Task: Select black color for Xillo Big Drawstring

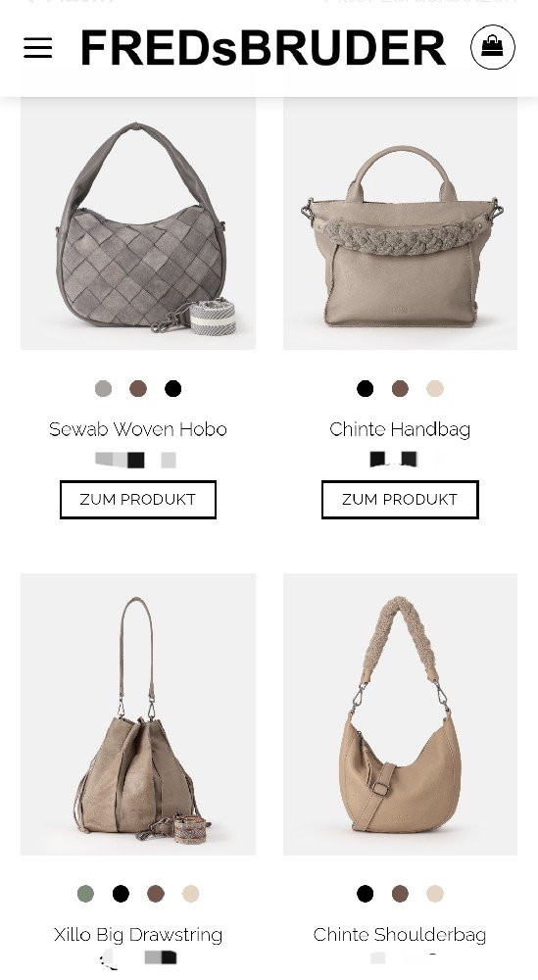Action: (x=121, y=894)
